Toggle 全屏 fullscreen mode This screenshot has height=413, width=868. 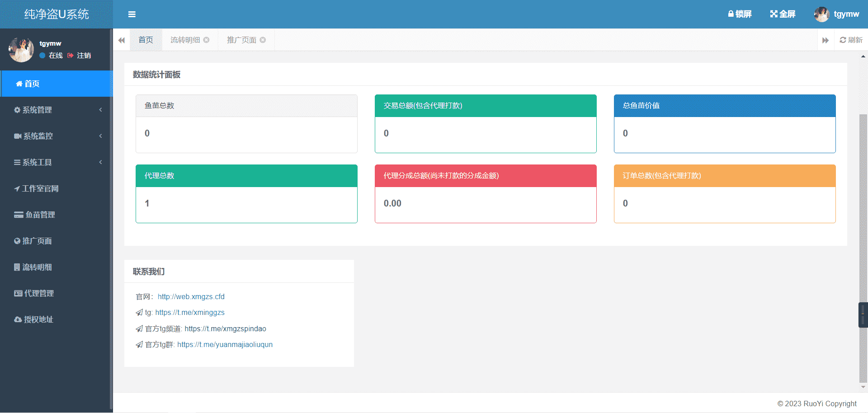[x=783, y=14]
